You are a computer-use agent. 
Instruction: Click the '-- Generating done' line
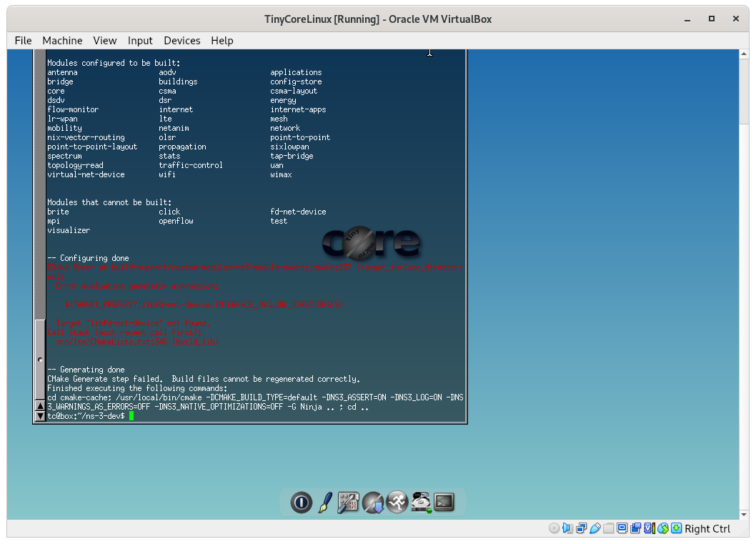86,370
